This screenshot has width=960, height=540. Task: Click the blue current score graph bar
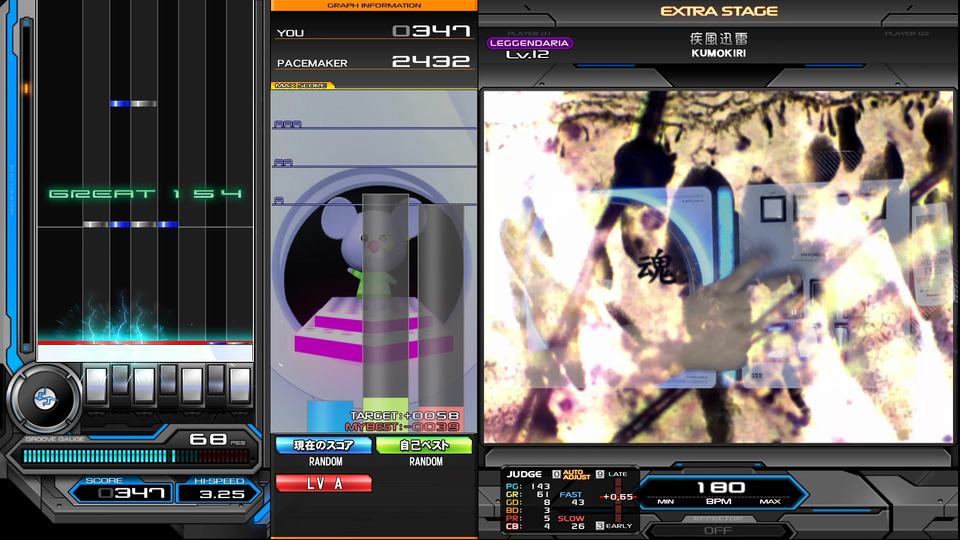(329, 416)
